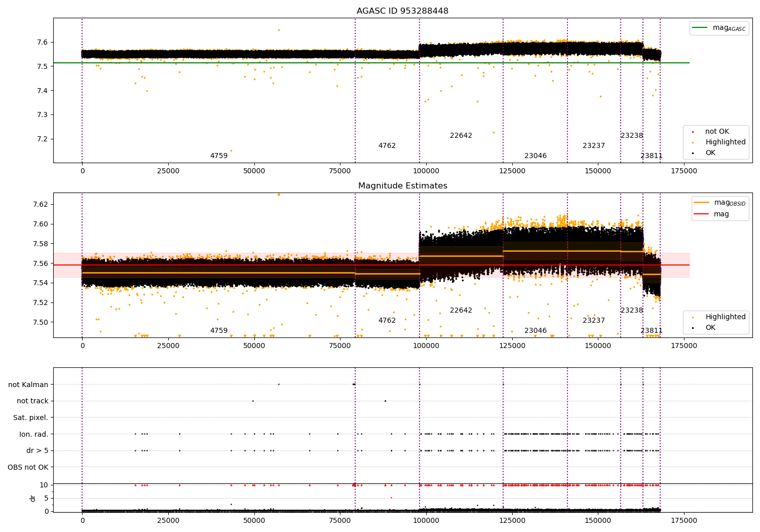Click the "Sat. pixel." row label
The image size is (760, 532).
[x=31, y=418]
